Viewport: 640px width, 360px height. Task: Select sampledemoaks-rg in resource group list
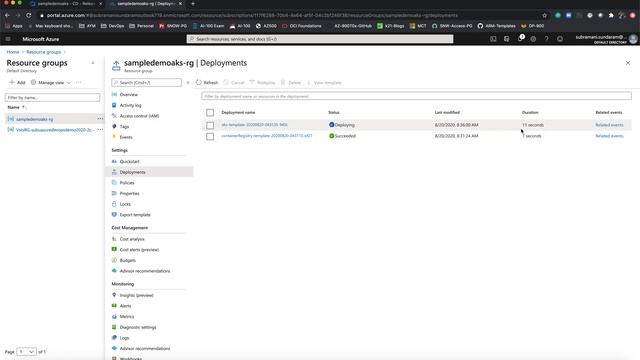(34, 119)
